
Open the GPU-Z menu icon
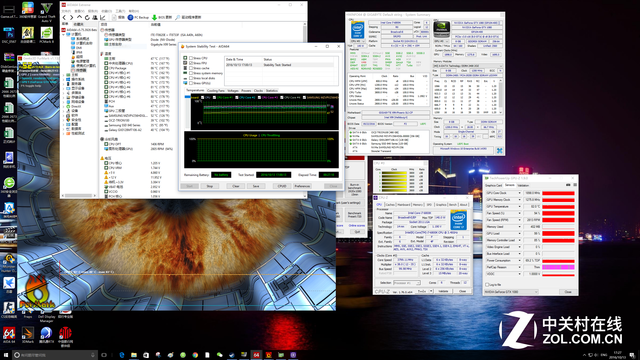[x=575, y=185]
